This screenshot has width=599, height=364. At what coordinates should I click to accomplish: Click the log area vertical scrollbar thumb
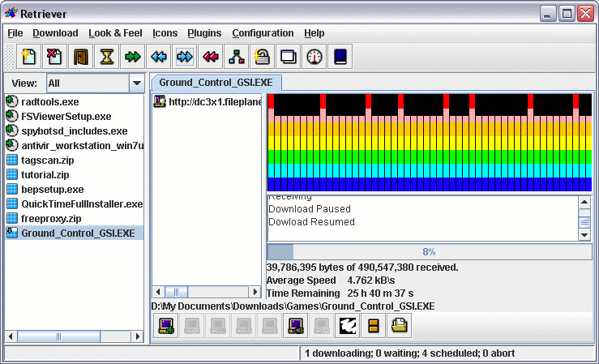(x=584, y=222)
